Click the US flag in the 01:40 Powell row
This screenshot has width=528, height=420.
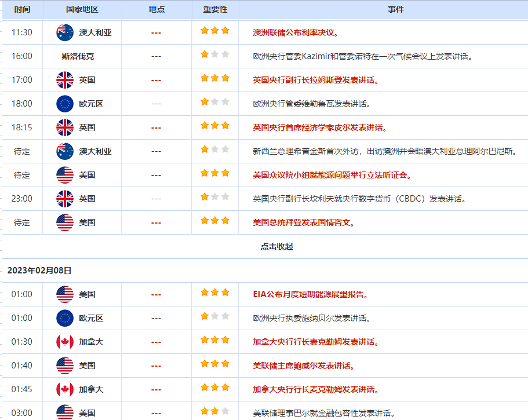65,366
